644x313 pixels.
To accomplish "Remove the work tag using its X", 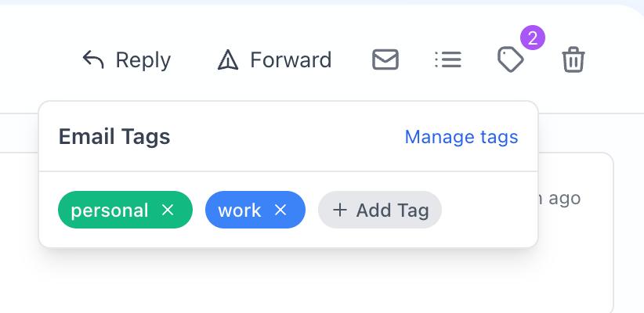I will (x=280, y=210).
